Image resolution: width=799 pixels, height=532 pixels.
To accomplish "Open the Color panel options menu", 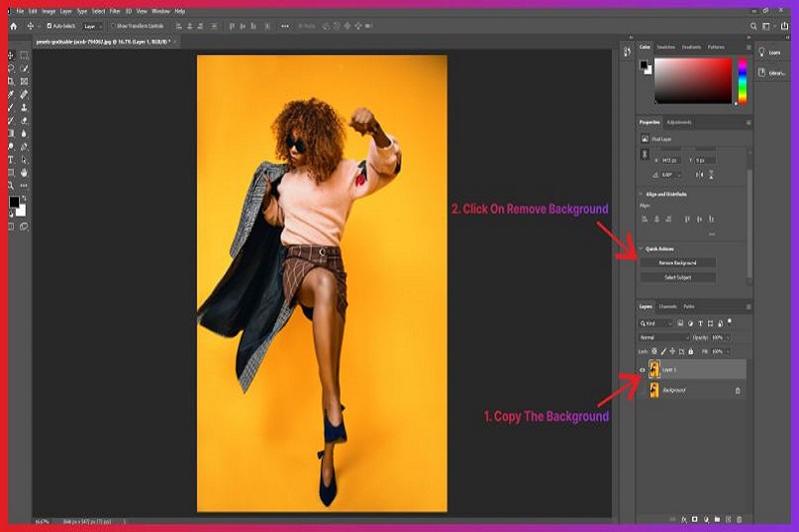I will (748, 47).
